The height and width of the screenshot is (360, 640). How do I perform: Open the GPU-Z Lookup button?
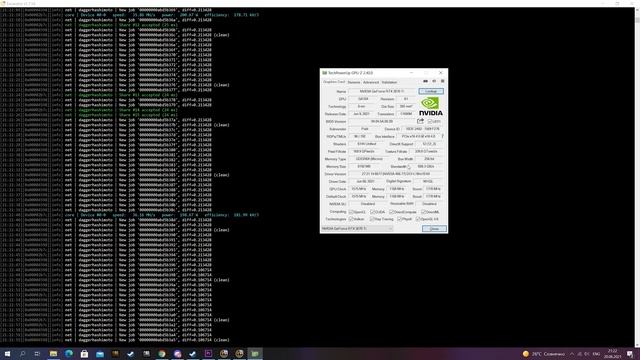(431, 91)
